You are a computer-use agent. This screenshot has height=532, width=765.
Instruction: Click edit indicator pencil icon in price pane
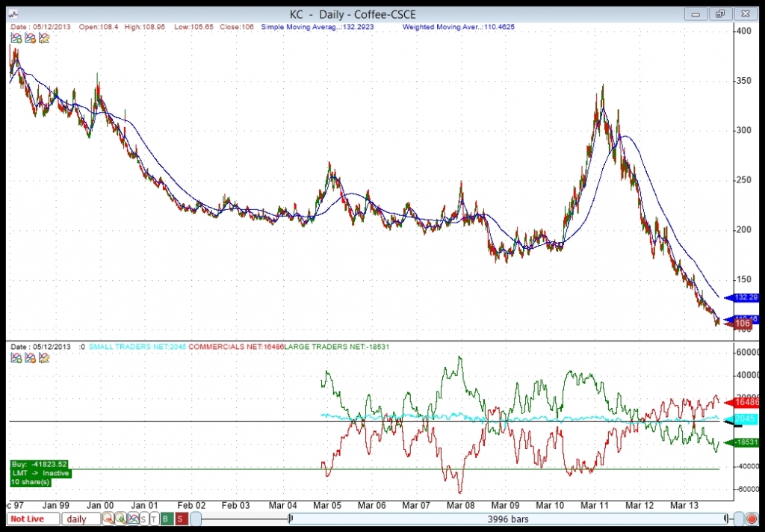44,38
